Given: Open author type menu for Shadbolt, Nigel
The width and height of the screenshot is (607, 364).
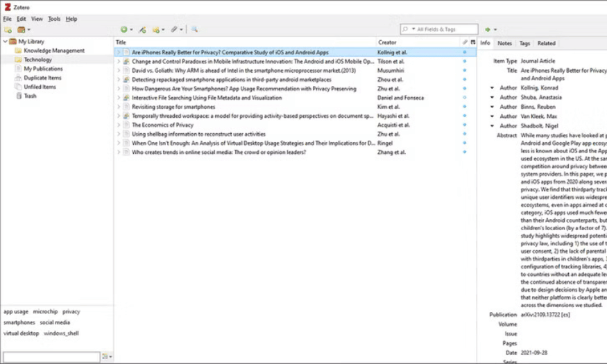Looking at the screenshot, I should tap(492, 125).
